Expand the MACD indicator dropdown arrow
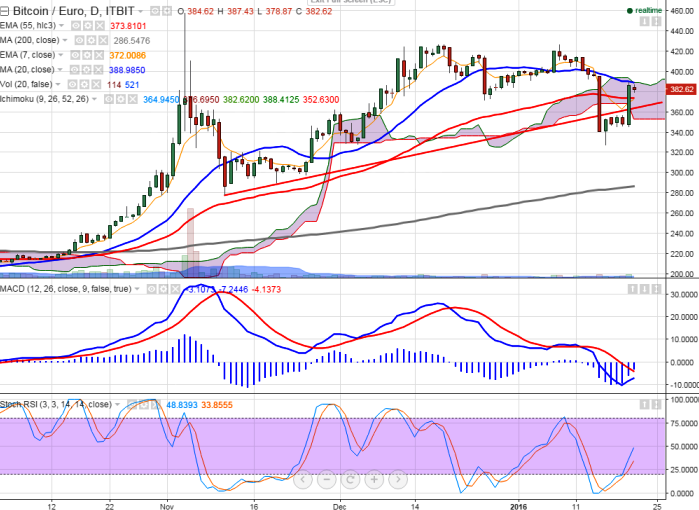Screen dimensions: 699x510 coord(137,289)
